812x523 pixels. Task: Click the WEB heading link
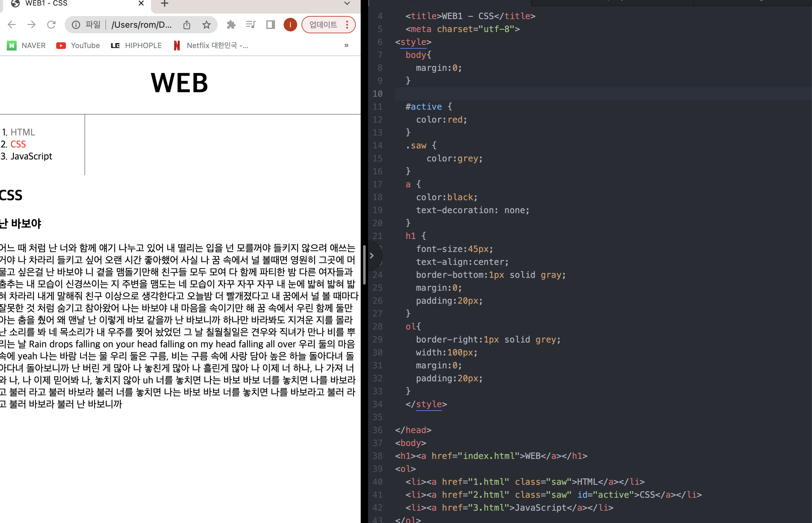click(x=179, y=83)
